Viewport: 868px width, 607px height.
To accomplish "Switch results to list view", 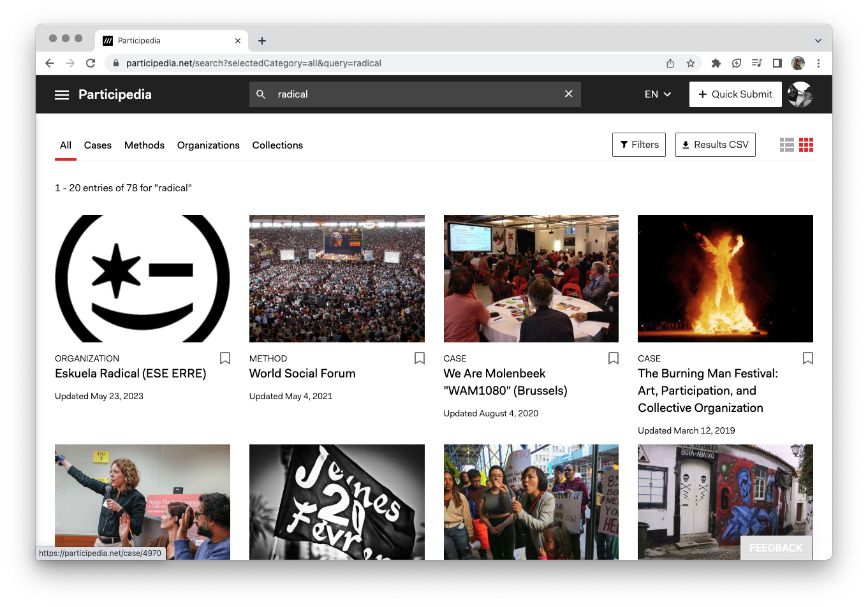I will coord(786,145).
